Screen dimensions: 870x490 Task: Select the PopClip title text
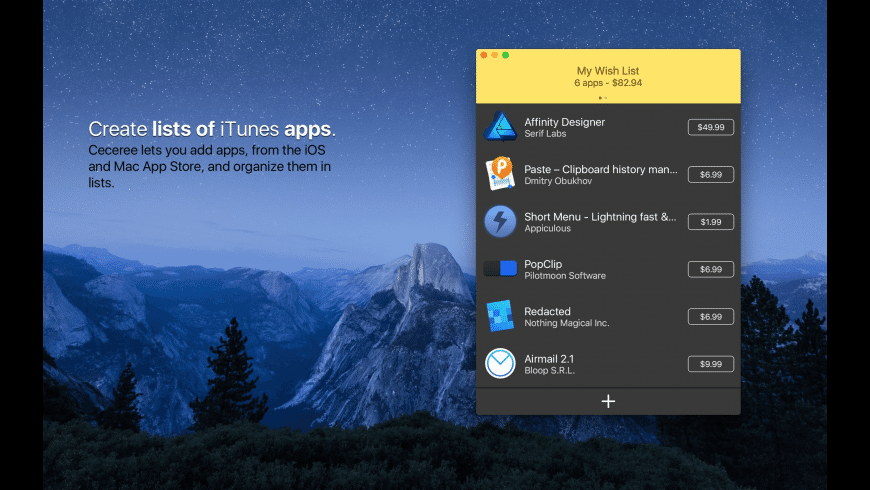coord(543,264)
